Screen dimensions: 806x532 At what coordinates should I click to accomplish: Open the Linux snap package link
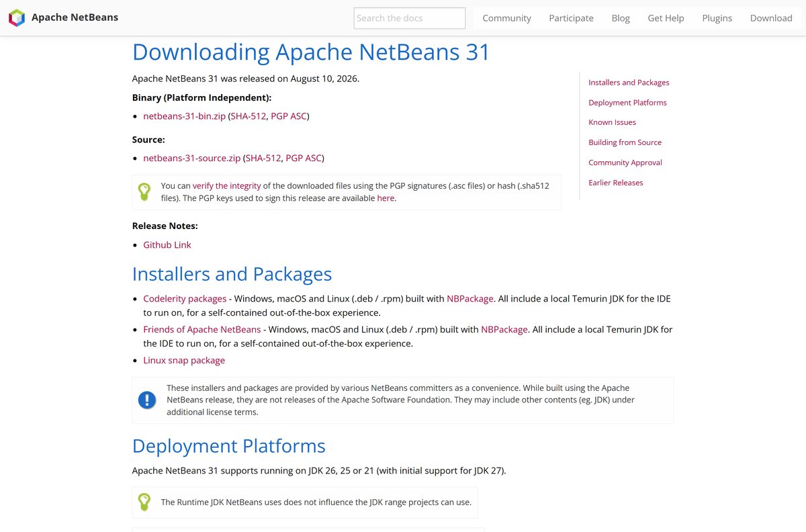(x=184, y=361)
